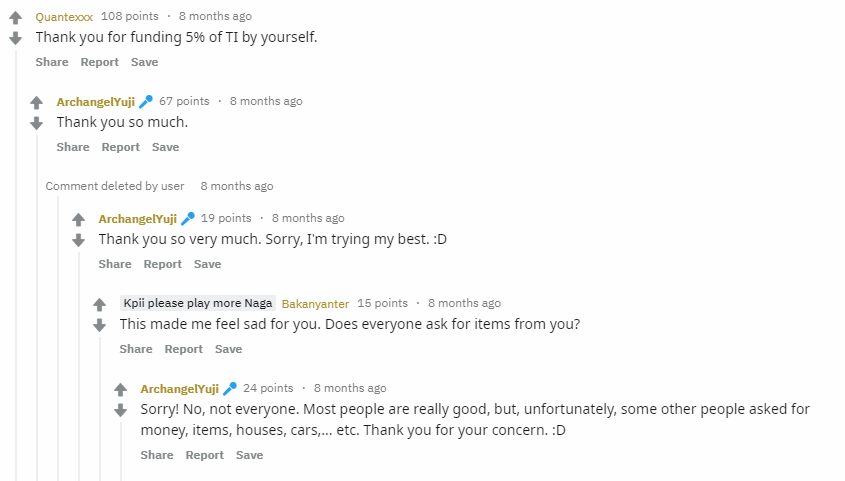Image resolution: width=845 pixels, height=481 pixels.
Task: Upvote ArchangelYuji's 24-point reply
Action: tap(121, 389)
